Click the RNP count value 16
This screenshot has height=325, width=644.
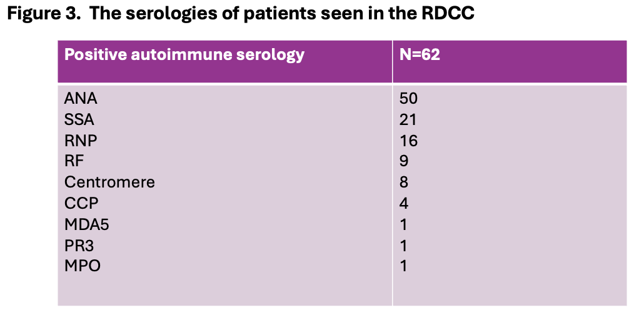408,141
